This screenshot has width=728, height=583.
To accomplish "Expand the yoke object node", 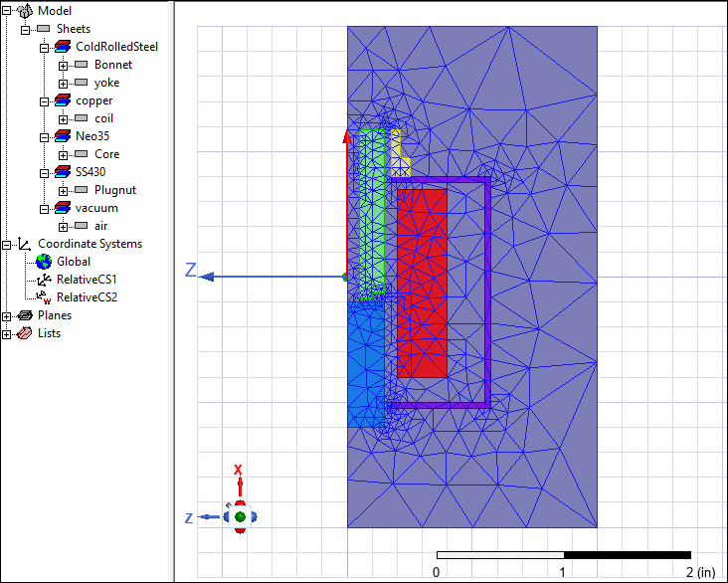I will tap(63, 84).
